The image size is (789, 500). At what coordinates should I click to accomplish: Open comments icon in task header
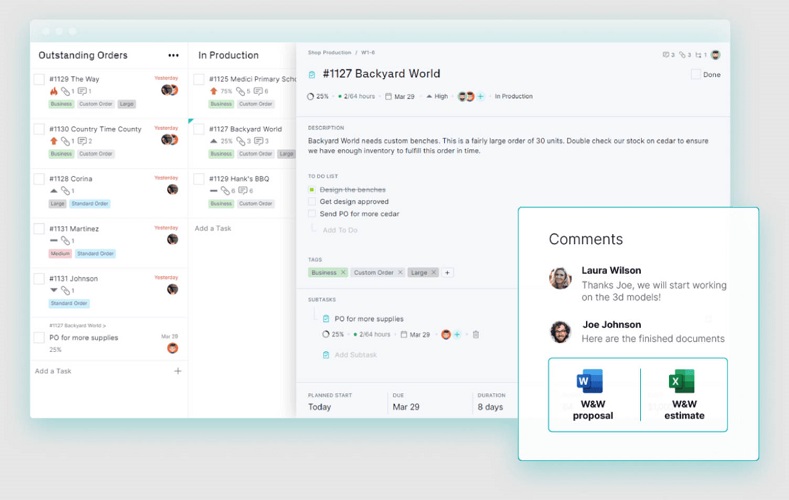[667, 55]
